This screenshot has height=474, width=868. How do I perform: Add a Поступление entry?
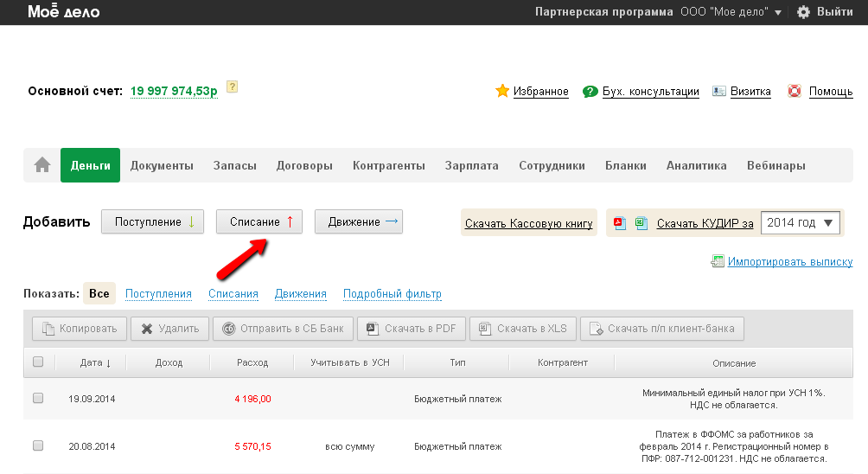coord(153,221)
